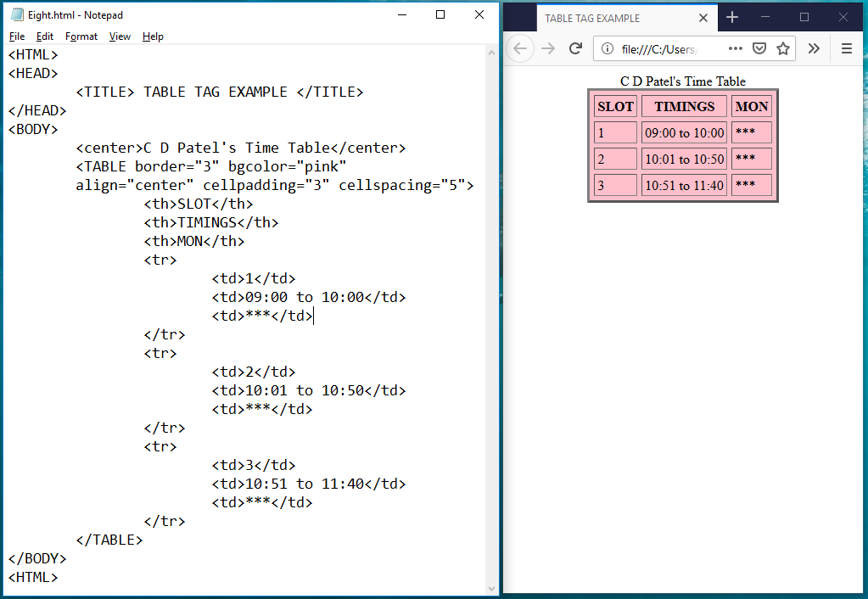Navigate back in Firefox
868x599 pixels.
[520, 48]
